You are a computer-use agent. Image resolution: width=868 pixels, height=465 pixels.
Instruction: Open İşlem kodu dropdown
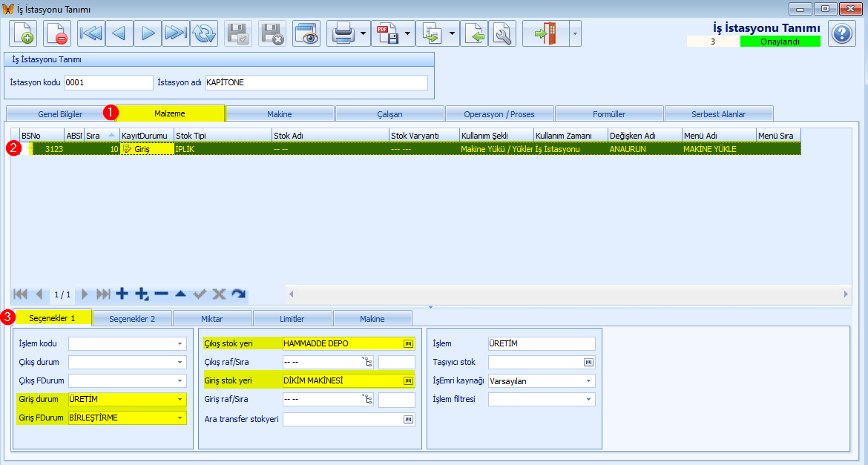click(x=180, y=344)
